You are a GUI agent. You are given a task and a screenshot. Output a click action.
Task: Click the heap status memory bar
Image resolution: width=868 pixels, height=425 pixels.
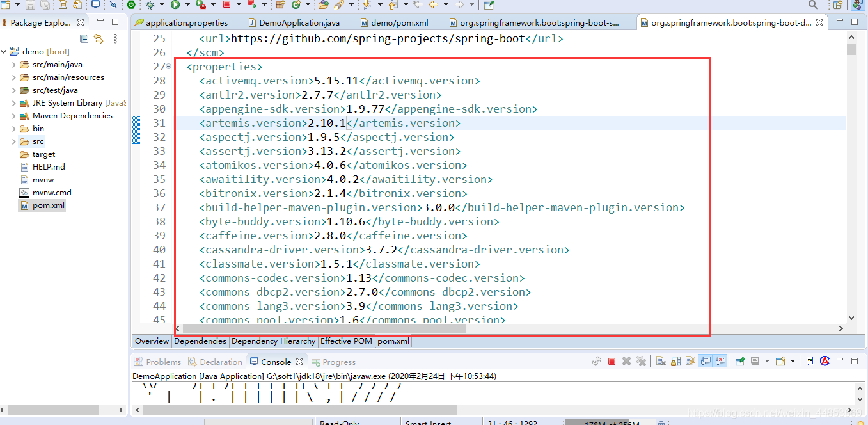611,422
